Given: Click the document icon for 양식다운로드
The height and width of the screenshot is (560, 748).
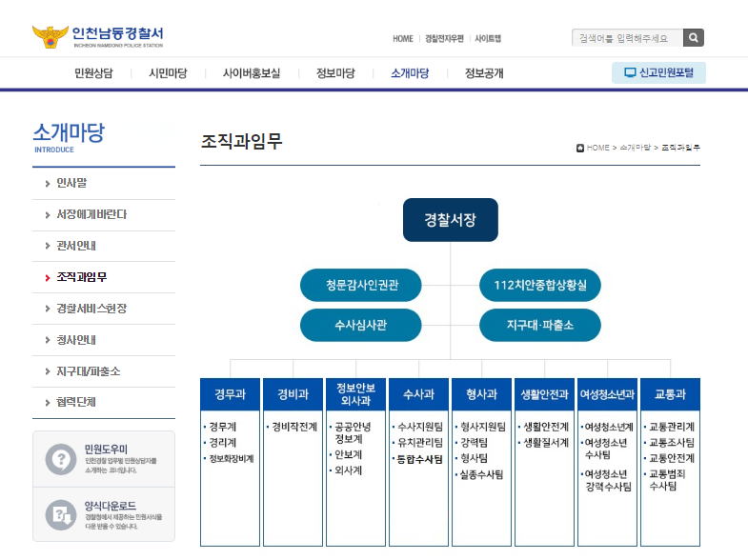Looking at the screenshot, I should point(61,515).
